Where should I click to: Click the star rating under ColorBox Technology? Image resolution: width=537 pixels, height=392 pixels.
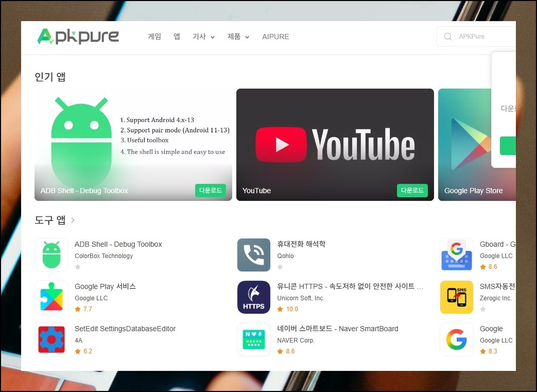click(78, 267)
